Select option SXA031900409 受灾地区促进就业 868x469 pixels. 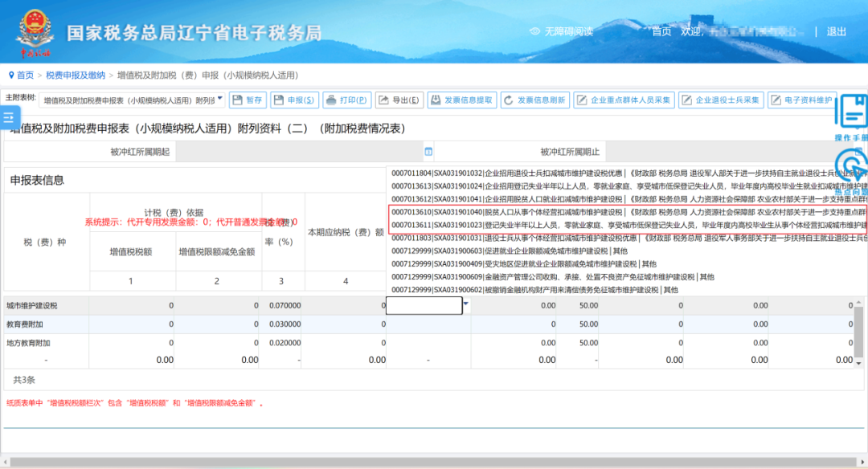(x=627, y=263)
